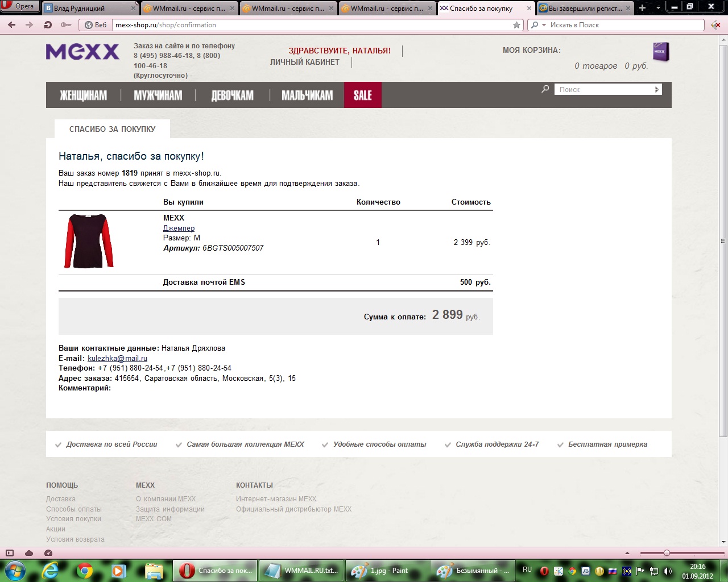
Task: Click order number '1819' text
Action: (x=130, y=173)
